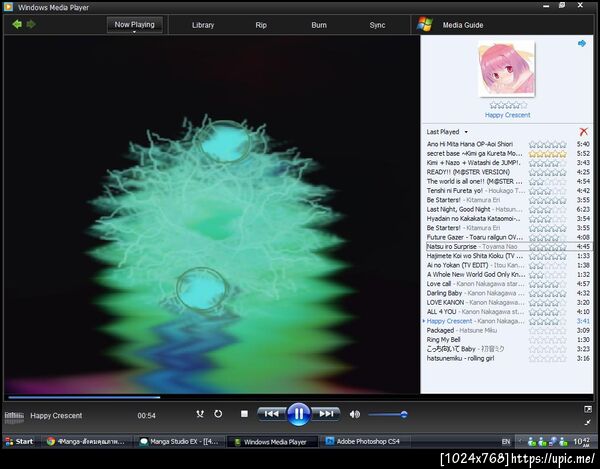Skip to next track

tap(326, 414)
